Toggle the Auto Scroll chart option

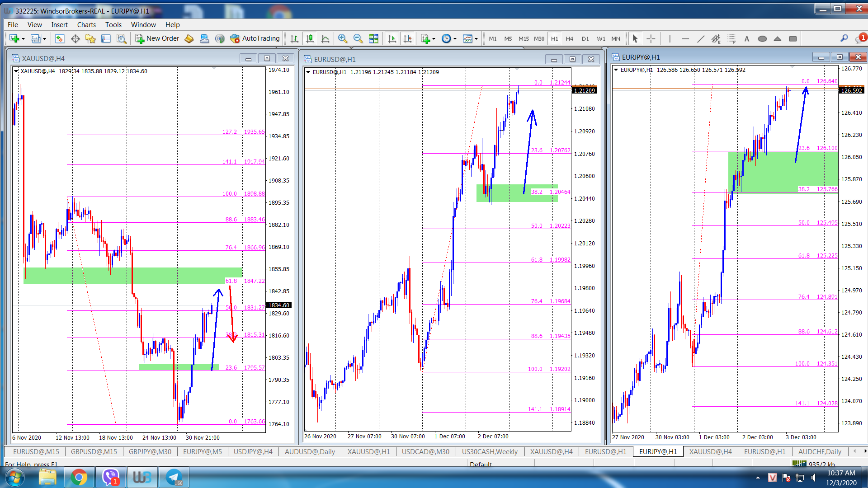(392, 39)
